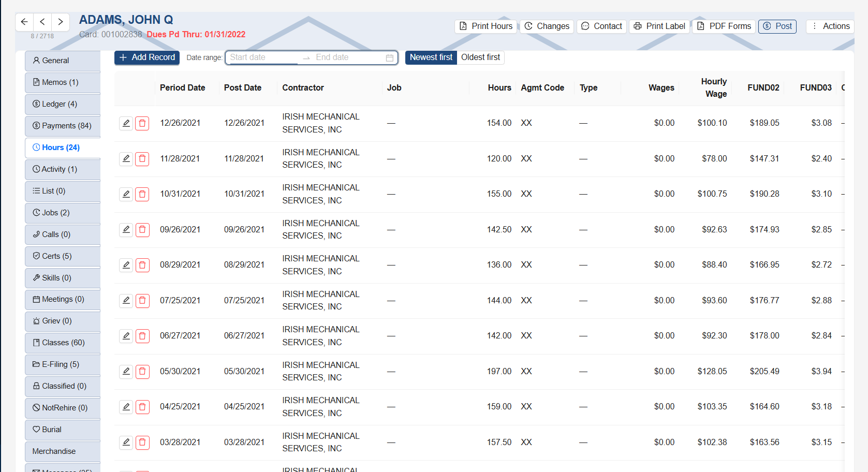This screenshot has height=472, width=868.
Task: Switch to E-Filing (5) tab
Action: (x=63, y=364)
